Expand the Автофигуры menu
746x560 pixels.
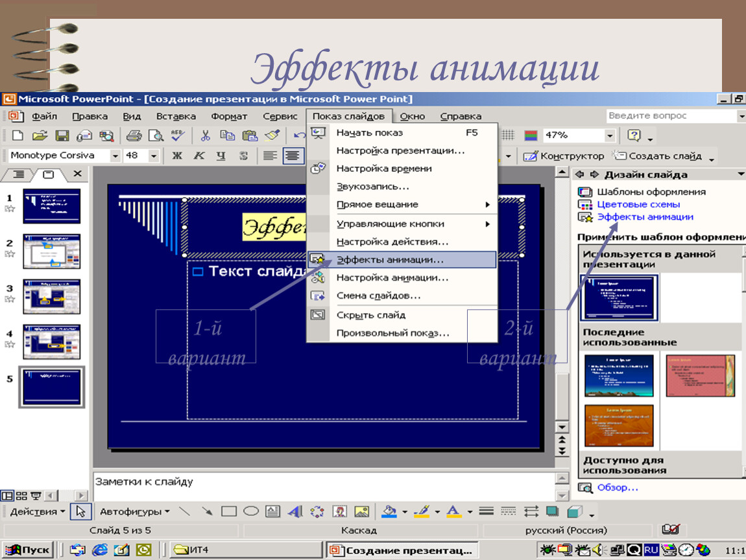click(x=134, y=511)
